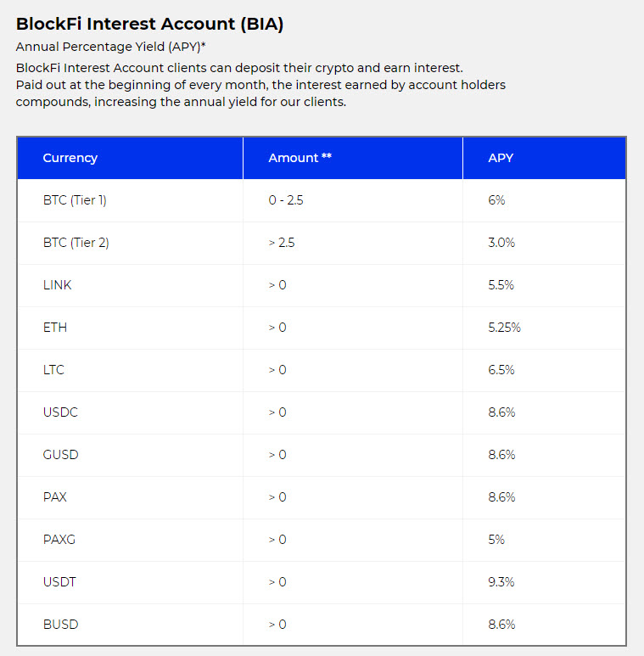Click the Amount column header
The width and height of the screenshot is (644, 656).
tap(300, 158)
